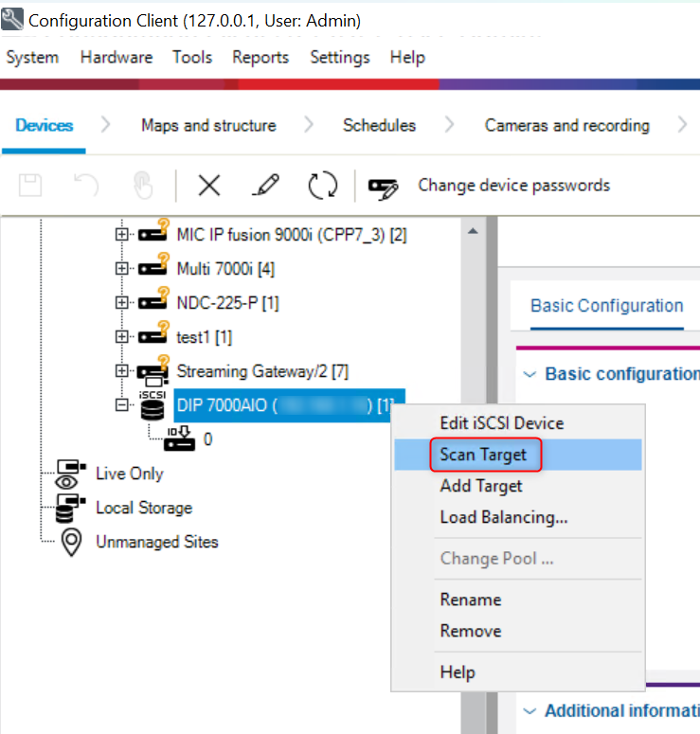
Task: Collapse the Additional information section chevron
Action: 529,711
